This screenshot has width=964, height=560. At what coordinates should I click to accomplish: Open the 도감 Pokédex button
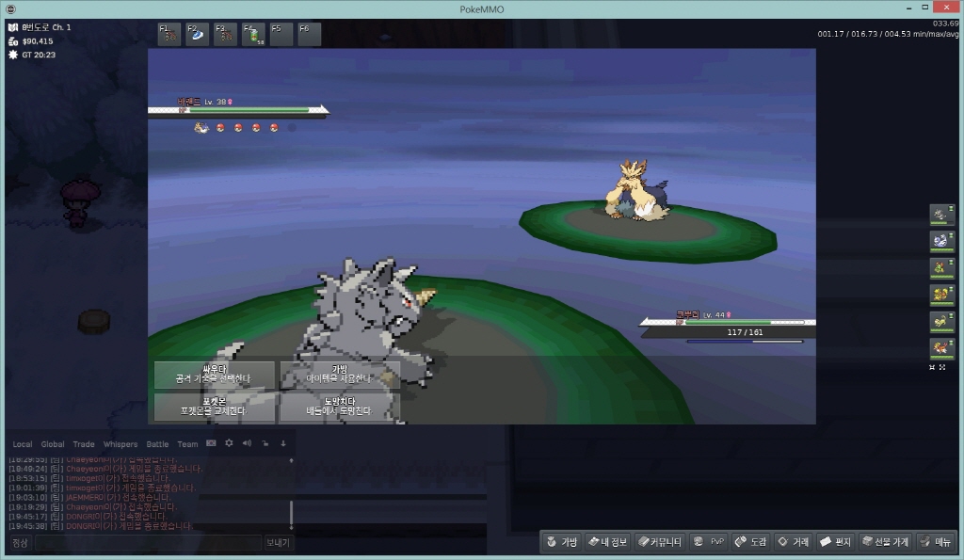pos(750,542)
